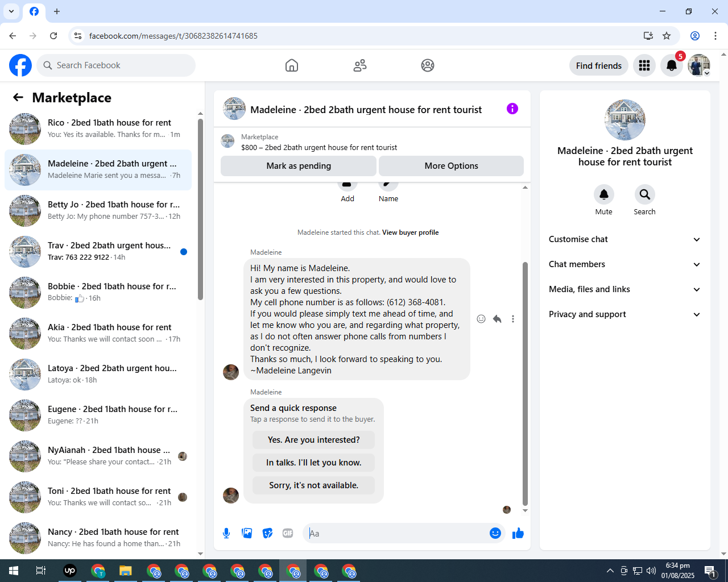Open Trav 2bed 2bath unread conversation
728x582 pixels.
pyautogui.click(x=98, y=252)
